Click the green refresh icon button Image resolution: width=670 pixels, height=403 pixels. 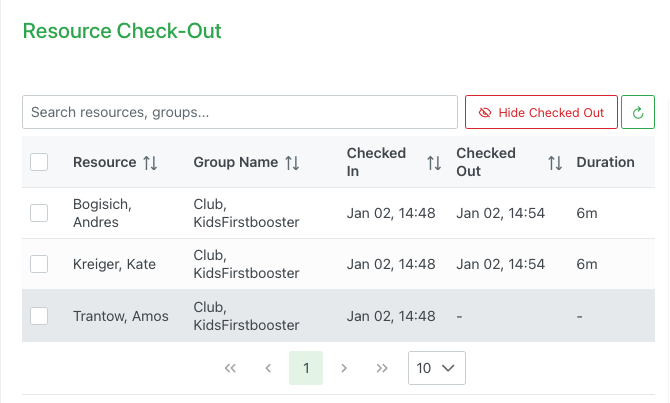point(638,112)
